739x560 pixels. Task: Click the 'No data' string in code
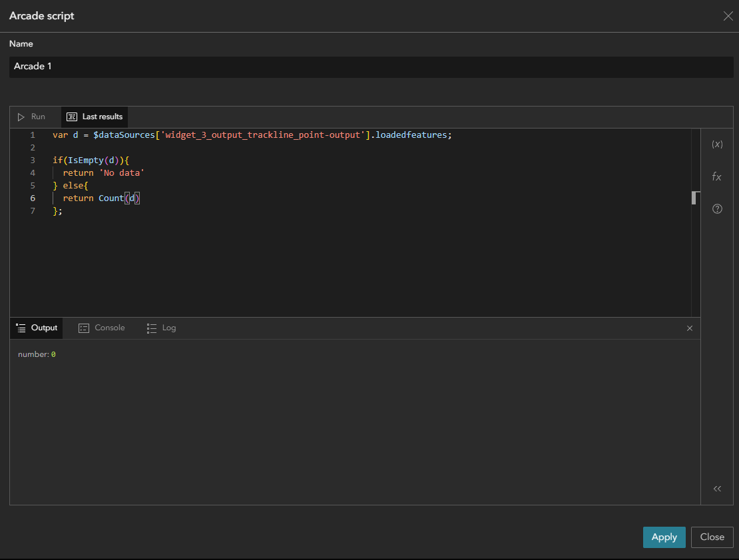122,172
